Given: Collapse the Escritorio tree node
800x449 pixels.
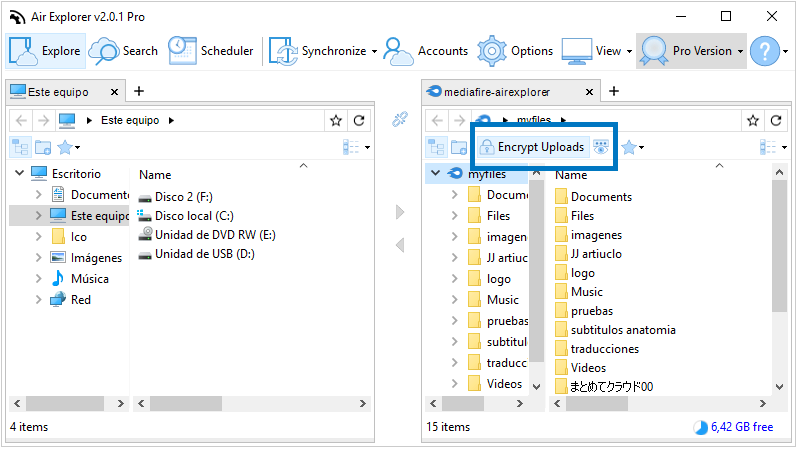Looking at the screenshot, I should click(19, 173).
